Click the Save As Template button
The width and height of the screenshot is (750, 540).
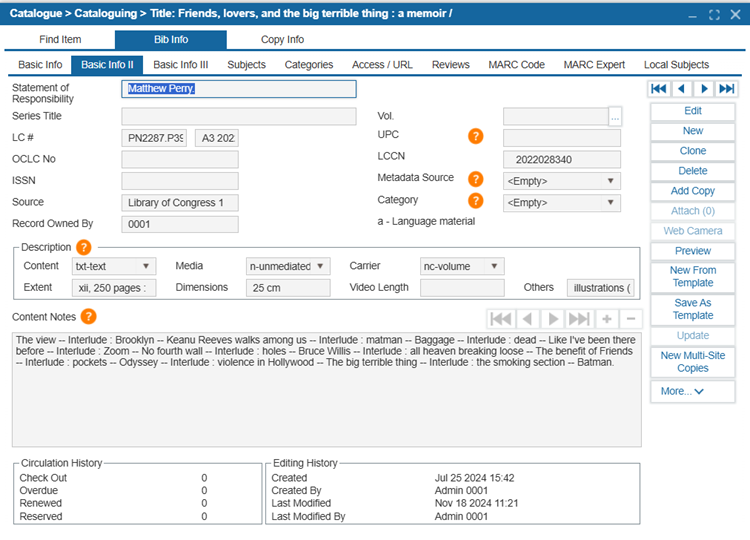[692, 309]
